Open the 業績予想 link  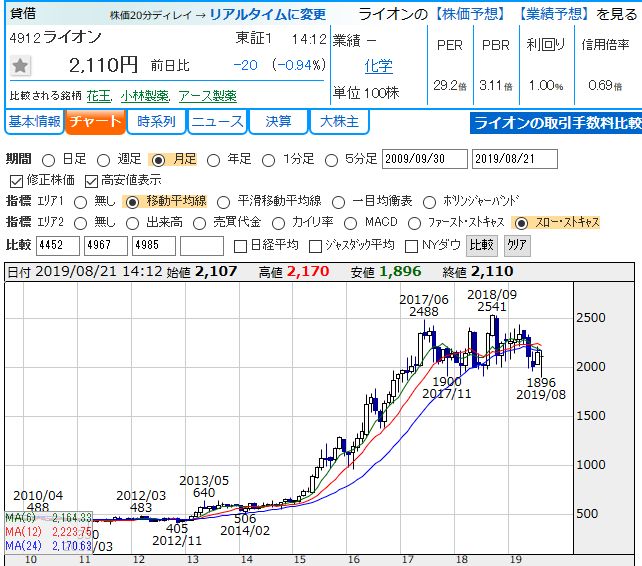pos(554,14)
